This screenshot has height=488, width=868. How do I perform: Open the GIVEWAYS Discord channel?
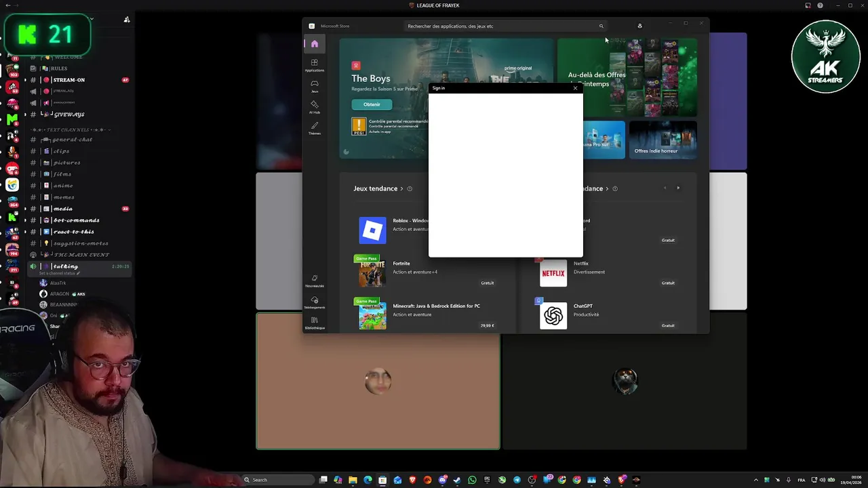[80, 115]
